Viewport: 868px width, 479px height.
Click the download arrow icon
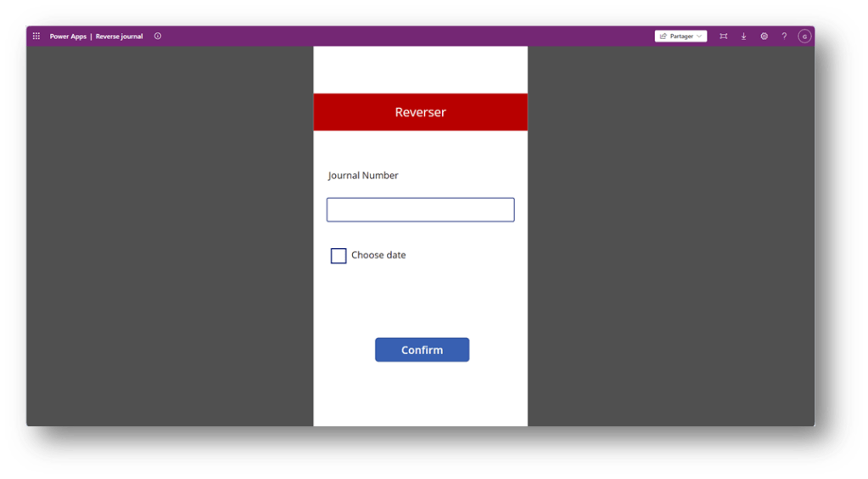click(743, 37)
